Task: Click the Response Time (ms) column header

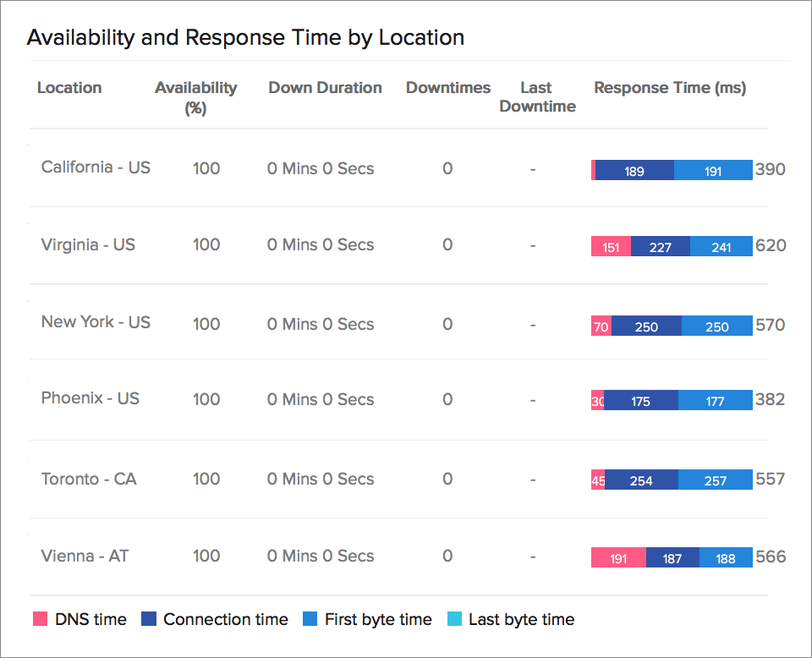Action: [670, 88]
